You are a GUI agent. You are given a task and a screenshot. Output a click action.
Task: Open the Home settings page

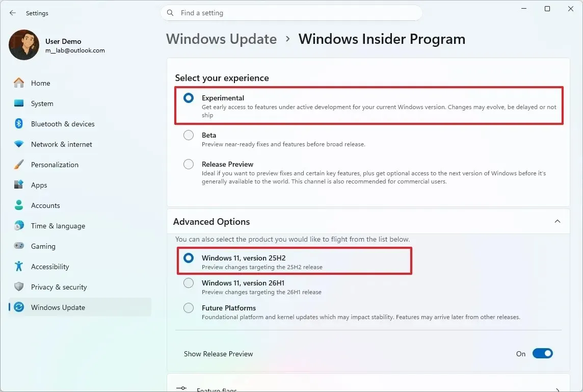pos(80,83)
